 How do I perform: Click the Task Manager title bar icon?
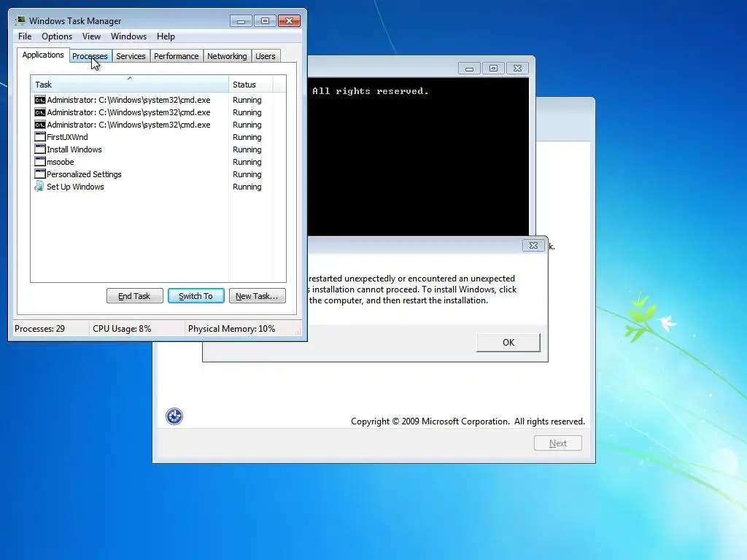pyautogui.click(x=20, y=20)
